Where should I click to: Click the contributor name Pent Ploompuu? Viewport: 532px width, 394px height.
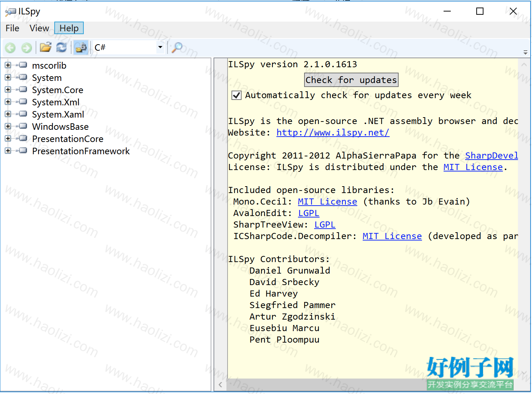pos(284,340)
